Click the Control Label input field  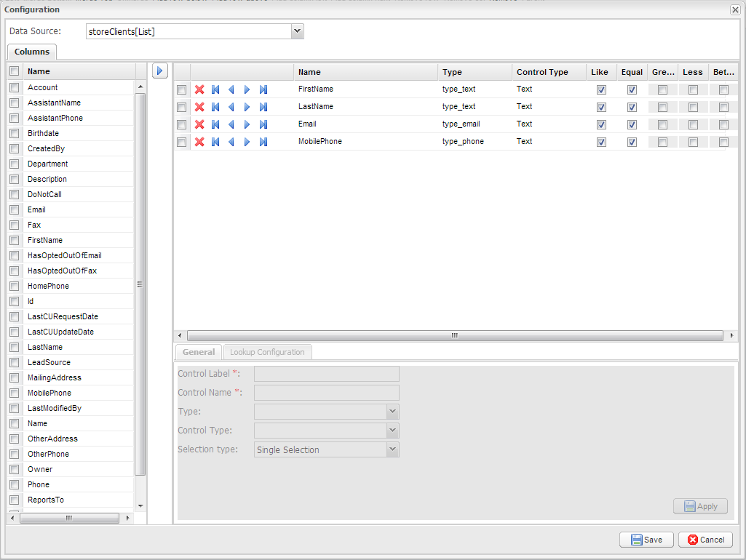click(x=326, y=374)
